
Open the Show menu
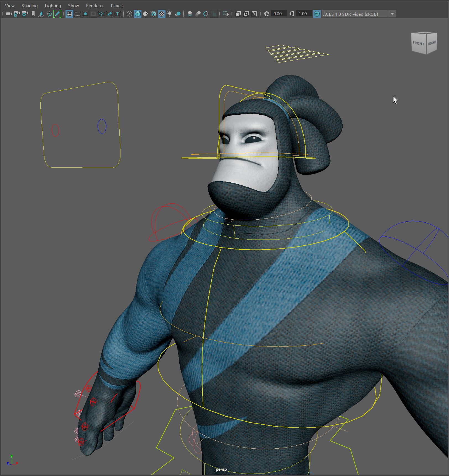73,6
